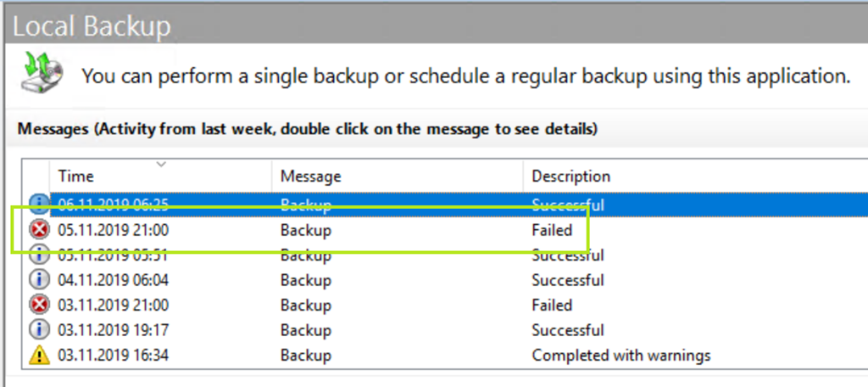Click yellow warning icon for 03.11.2019 16:34
The width and height of the screenshot is (868, 387).
pyautogui.click(x=39, y=356)
